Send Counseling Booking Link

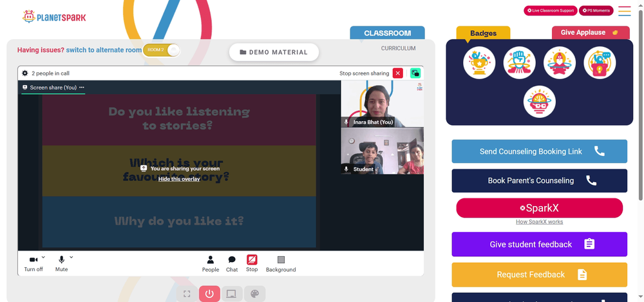tap(539, 151)
